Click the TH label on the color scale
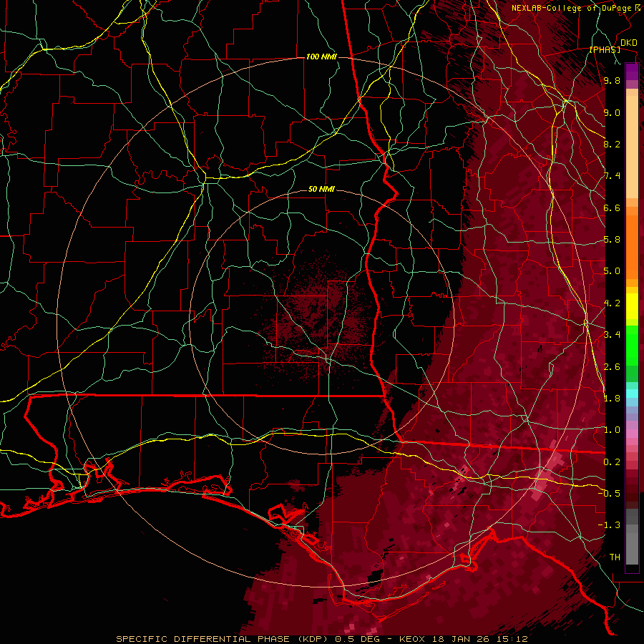This screenshot has height=644, width=644. (x=615, y=557)
